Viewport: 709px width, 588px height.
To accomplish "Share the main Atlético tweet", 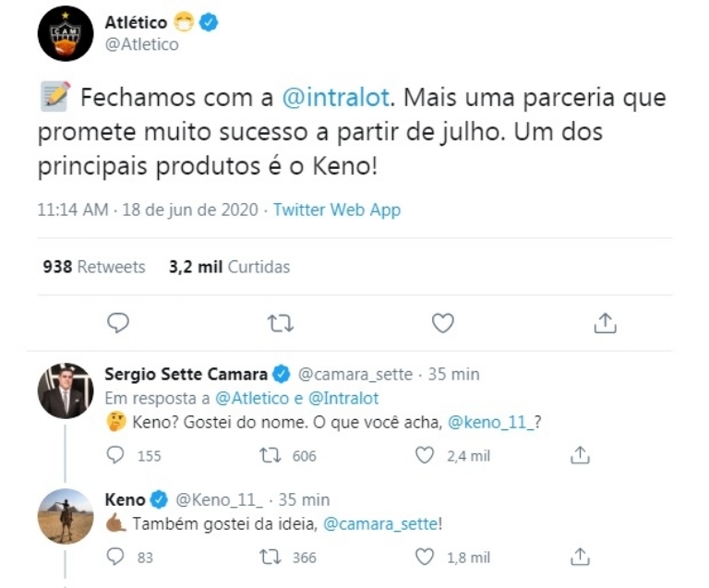I will pos(605,322).
